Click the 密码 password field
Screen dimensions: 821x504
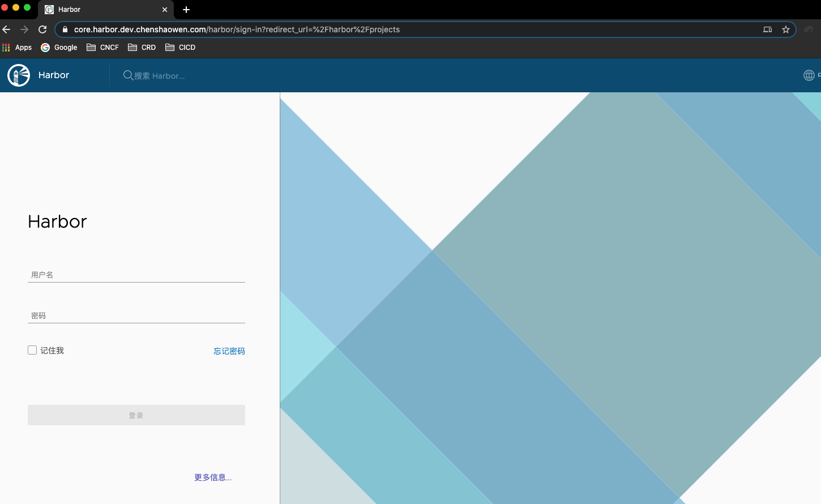tap(136, 315)
